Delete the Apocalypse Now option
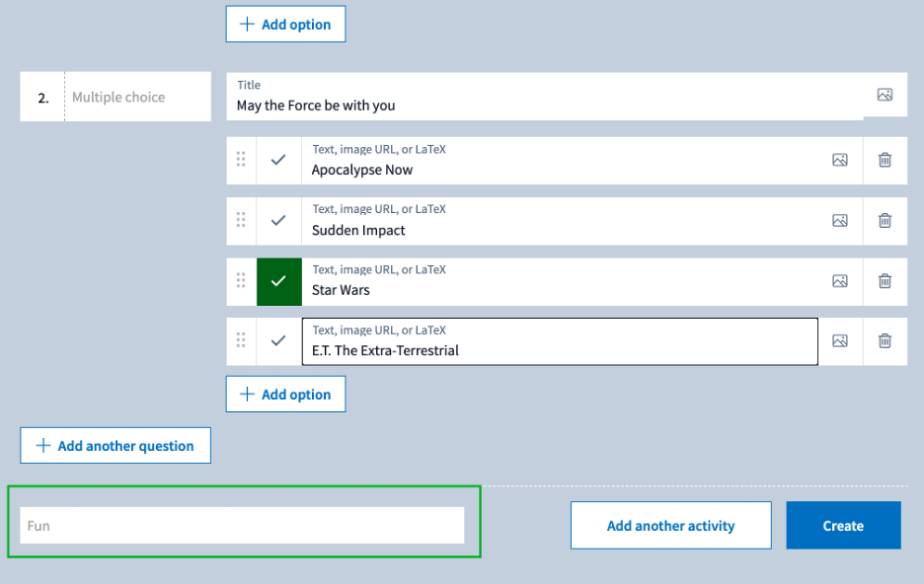The image size is (924, 584). click(x=885, y=160)
